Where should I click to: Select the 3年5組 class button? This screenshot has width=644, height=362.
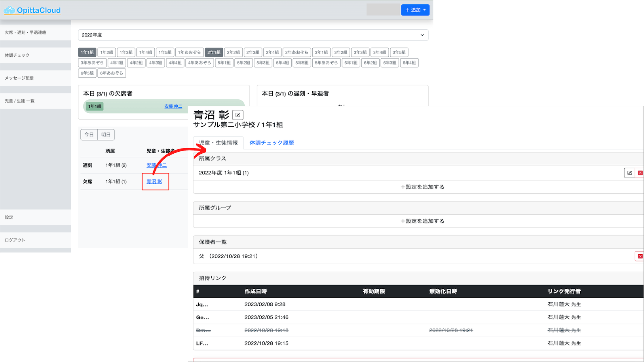pyautogui.click(x=399, y=52)
